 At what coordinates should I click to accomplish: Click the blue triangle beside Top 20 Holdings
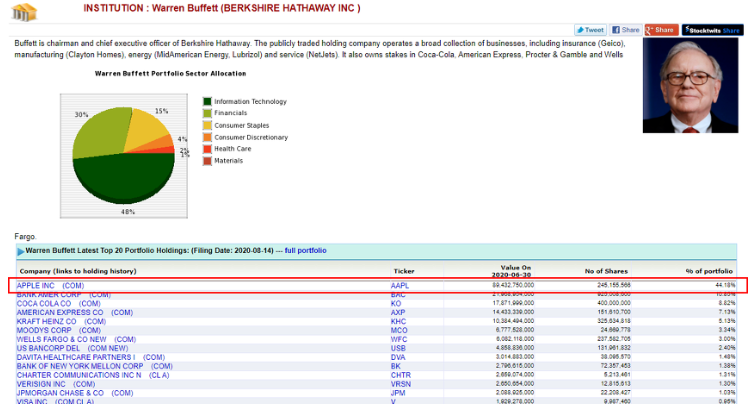[21, 251]
